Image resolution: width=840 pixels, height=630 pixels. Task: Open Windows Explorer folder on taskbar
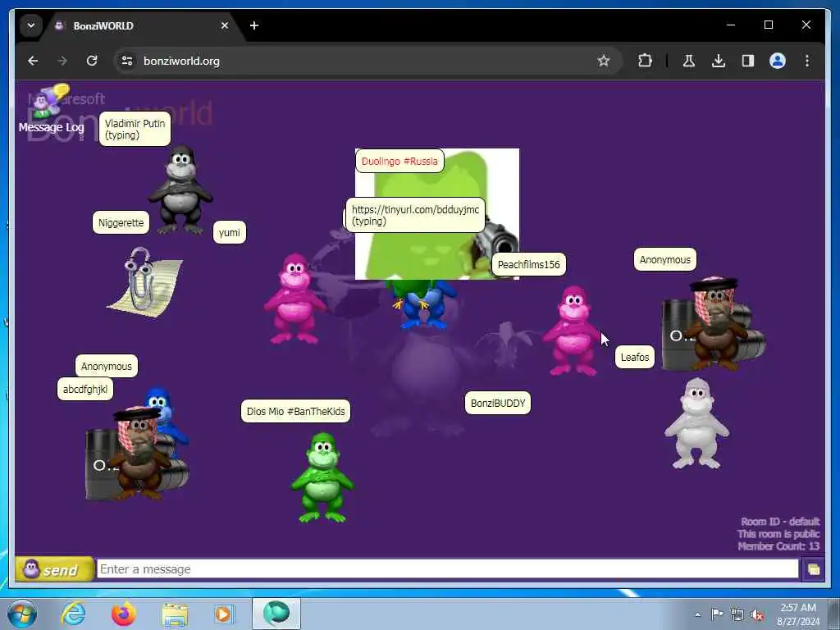[x=175, y=614]
